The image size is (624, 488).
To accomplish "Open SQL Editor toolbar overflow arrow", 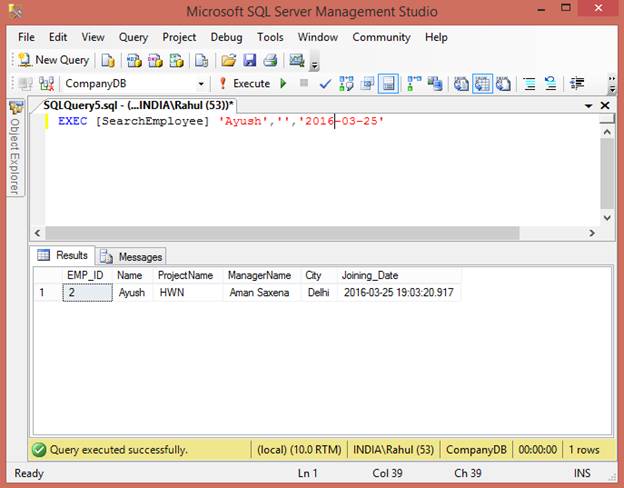I will 612,84.
